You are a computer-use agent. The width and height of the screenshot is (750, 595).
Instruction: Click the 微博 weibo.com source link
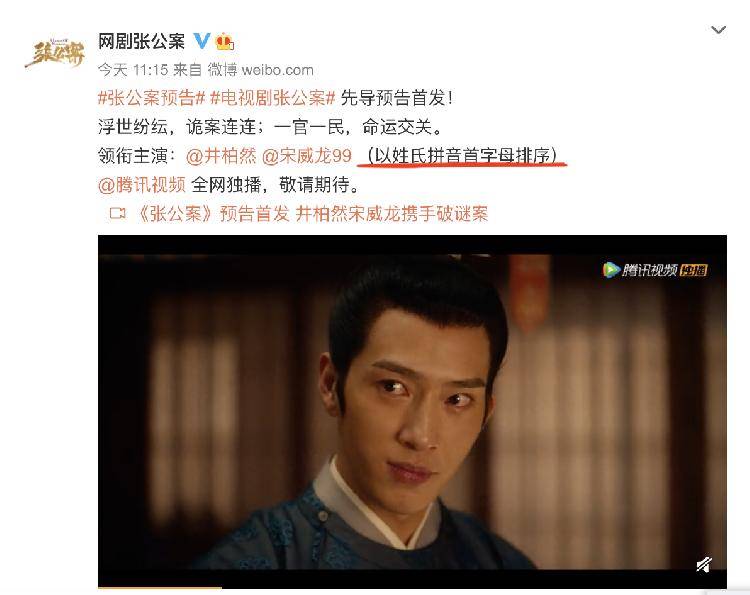coord(261,70)
